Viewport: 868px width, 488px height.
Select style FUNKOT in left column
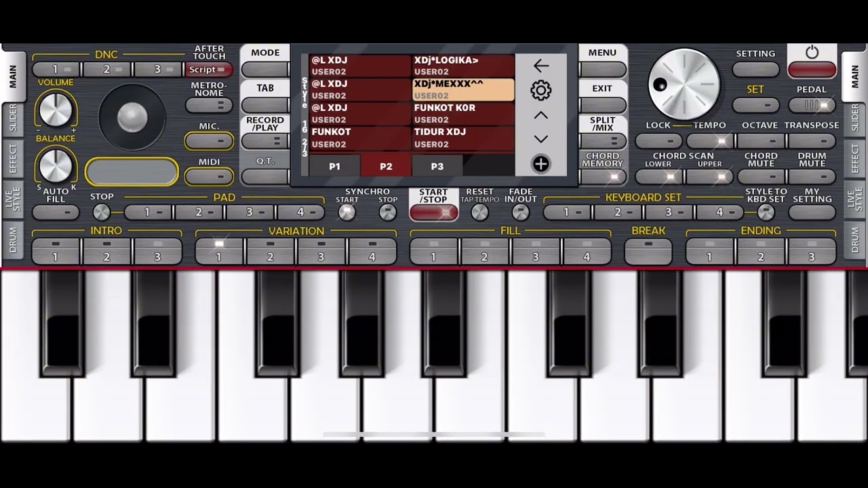pos(361,138)
